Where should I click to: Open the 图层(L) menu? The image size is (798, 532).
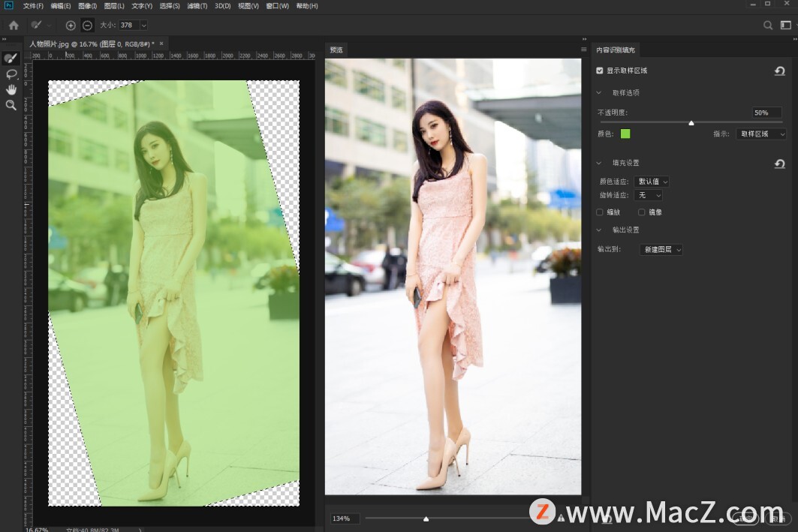114,6
